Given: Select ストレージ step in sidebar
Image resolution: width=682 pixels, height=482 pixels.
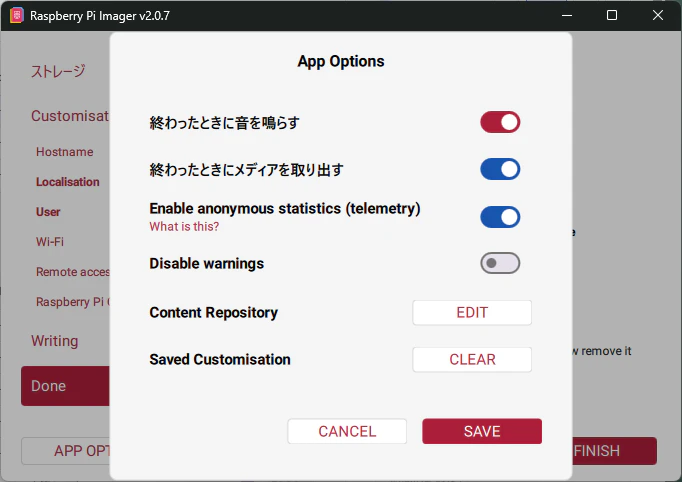Looking at the screenshot, I should pos(58,71).
